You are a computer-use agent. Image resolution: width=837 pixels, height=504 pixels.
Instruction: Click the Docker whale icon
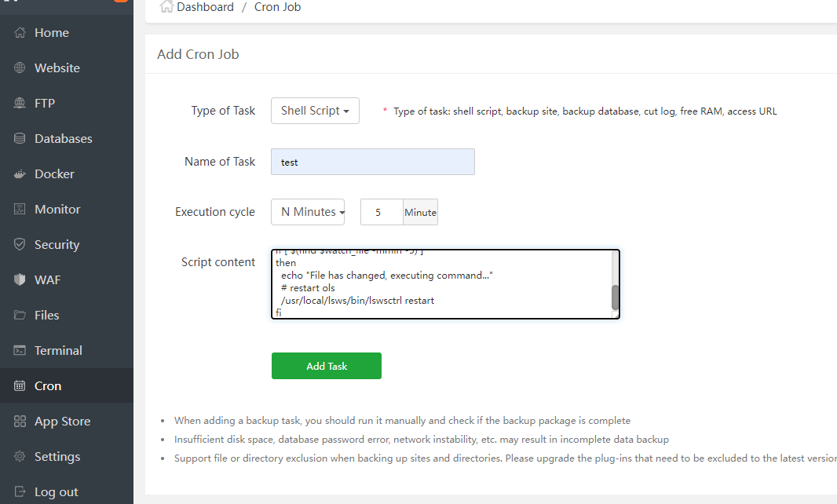20,174
